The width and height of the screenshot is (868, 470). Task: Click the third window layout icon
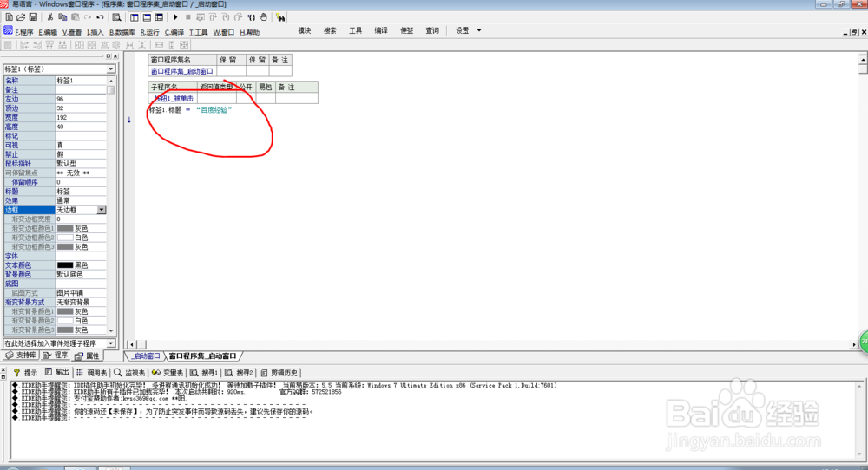(x=159, y=17)
